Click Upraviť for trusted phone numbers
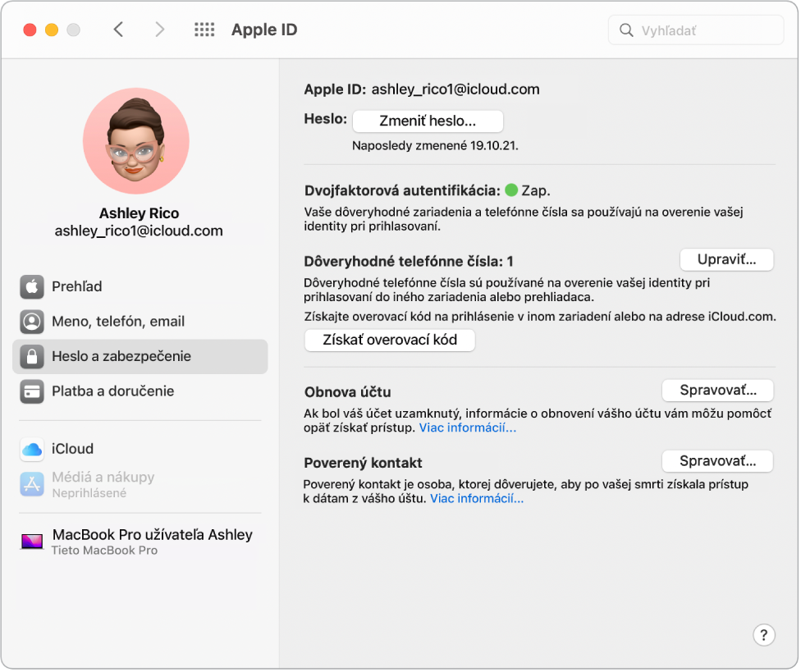801x672 pixels. coord(726,258)
